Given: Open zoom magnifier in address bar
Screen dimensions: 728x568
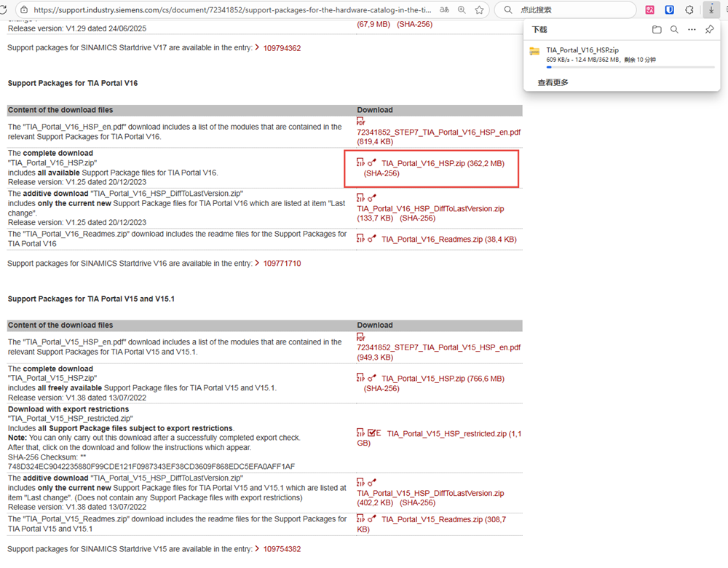Looking at the screenshot, I should tap(462, 9).
